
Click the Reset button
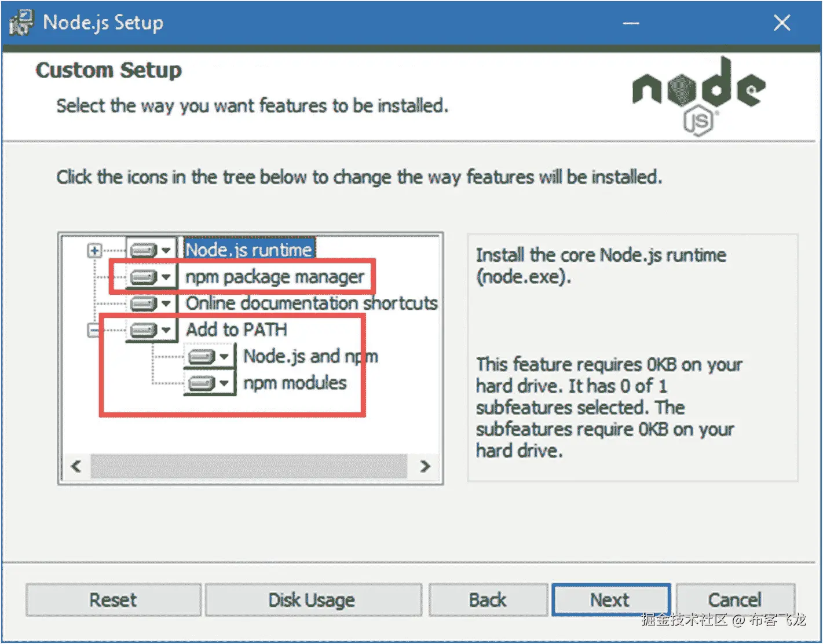[114, 600]
